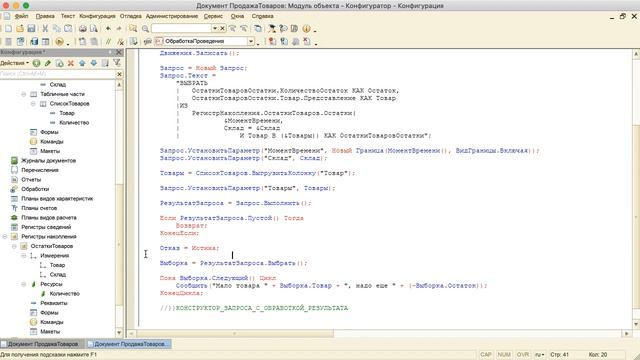The width and height of the screenshot is (640, 360).
Task: Open the Файл menu
Action: 21,16
